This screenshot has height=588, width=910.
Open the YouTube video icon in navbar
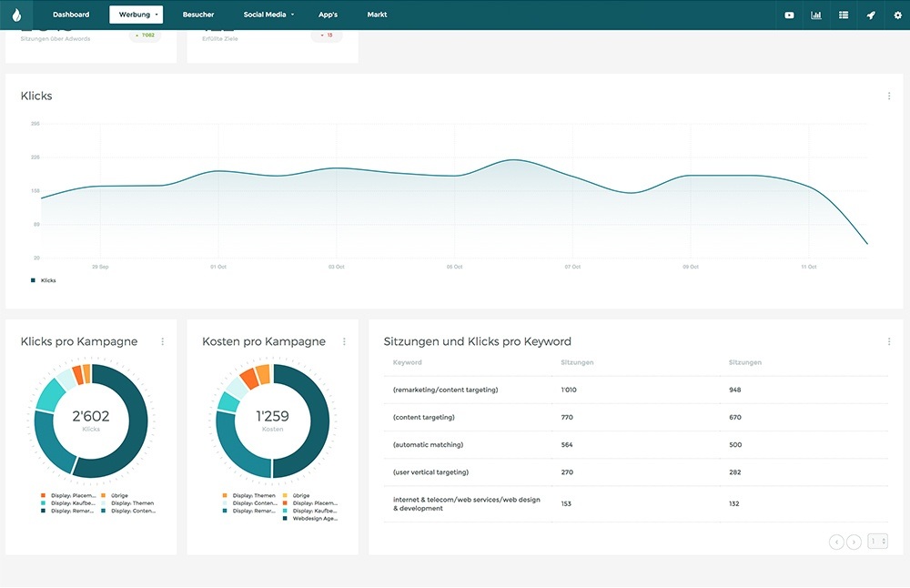pyautogui.click(x=789, y=15)
